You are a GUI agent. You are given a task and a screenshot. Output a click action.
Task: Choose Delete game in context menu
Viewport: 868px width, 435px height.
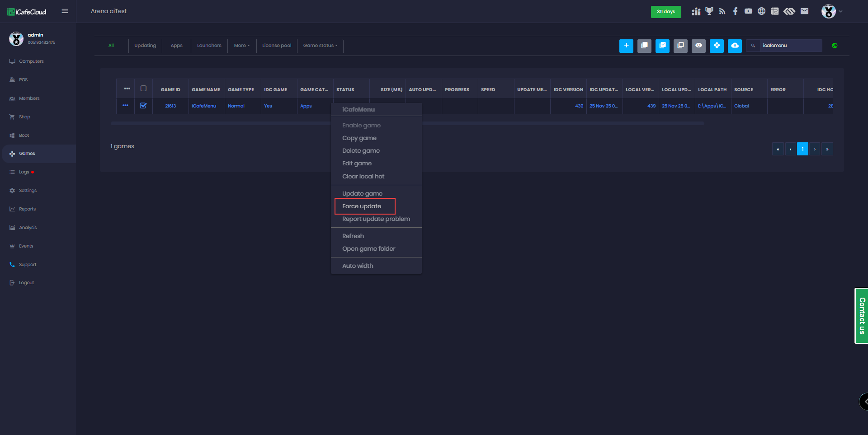pos(361,151)
